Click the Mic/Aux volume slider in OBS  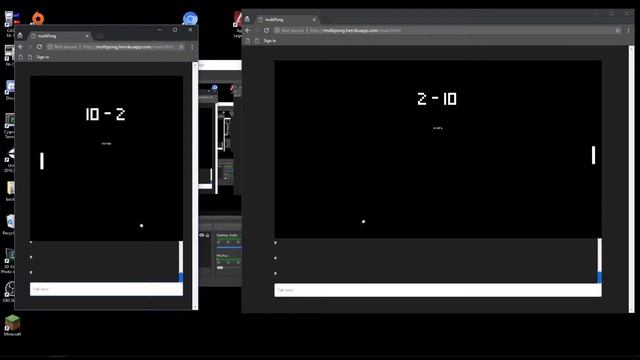point(229,268)
